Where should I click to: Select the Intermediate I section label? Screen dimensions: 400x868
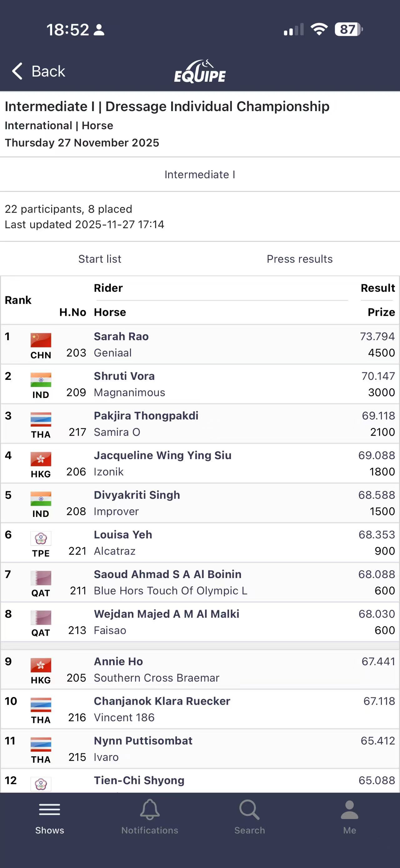[x=200, y=174]
